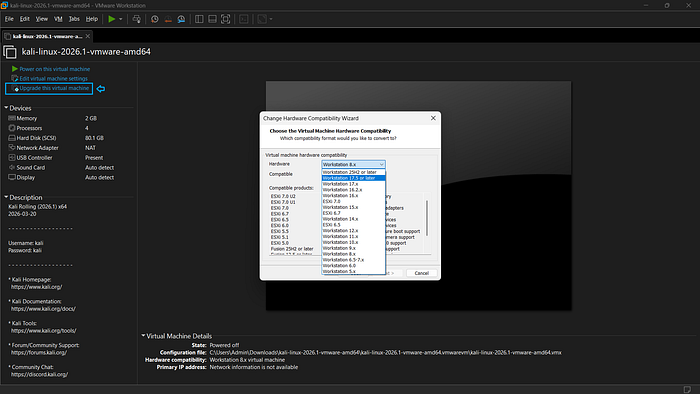Choose Workstation 17.5 or later option

(353, 178)
